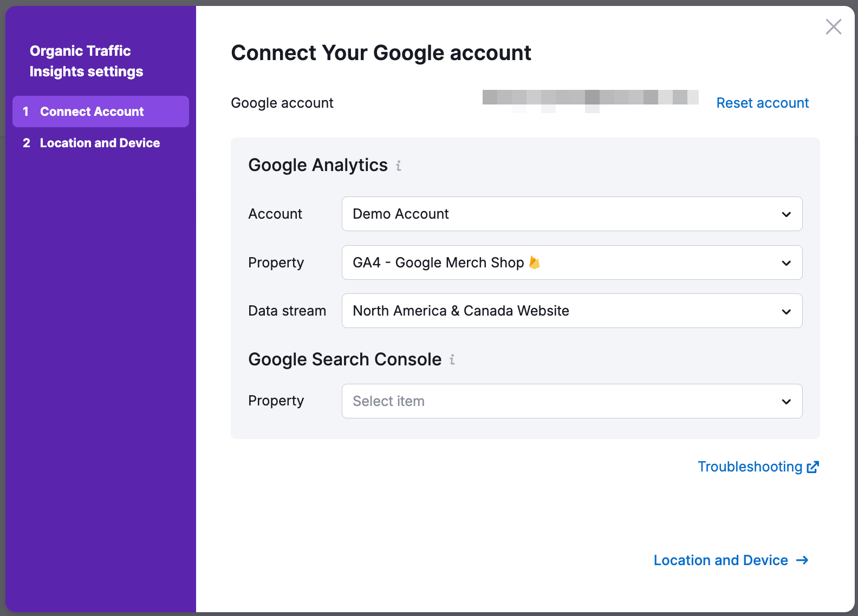Click chevron on GA4 Property dropdown

click(x=786, y=263)
